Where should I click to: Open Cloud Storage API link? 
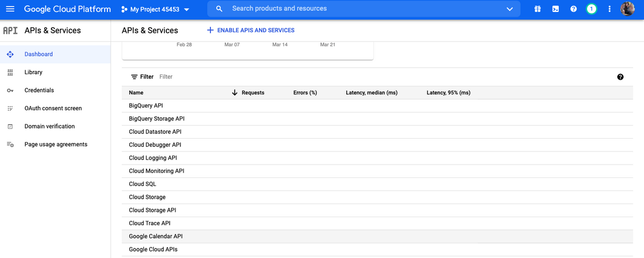pyautogui.click(x=152, y=210)
